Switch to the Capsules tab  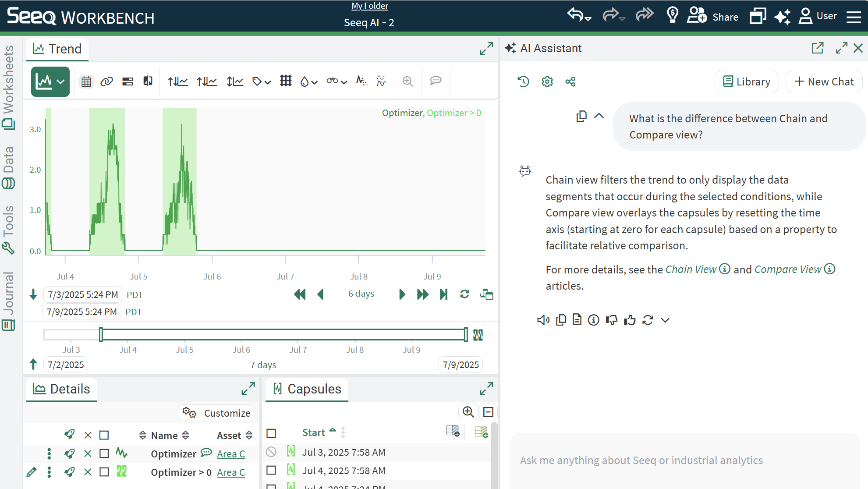pos(307,389)
